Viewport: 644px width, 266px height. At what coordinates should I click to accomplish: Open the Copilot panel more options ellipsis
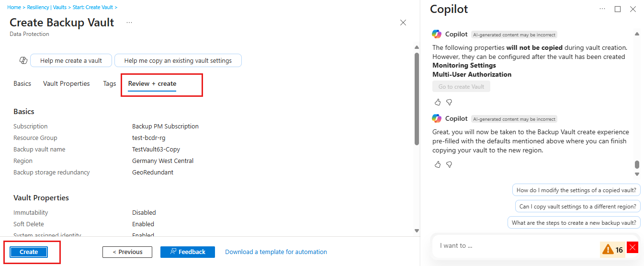pos(602,9)
